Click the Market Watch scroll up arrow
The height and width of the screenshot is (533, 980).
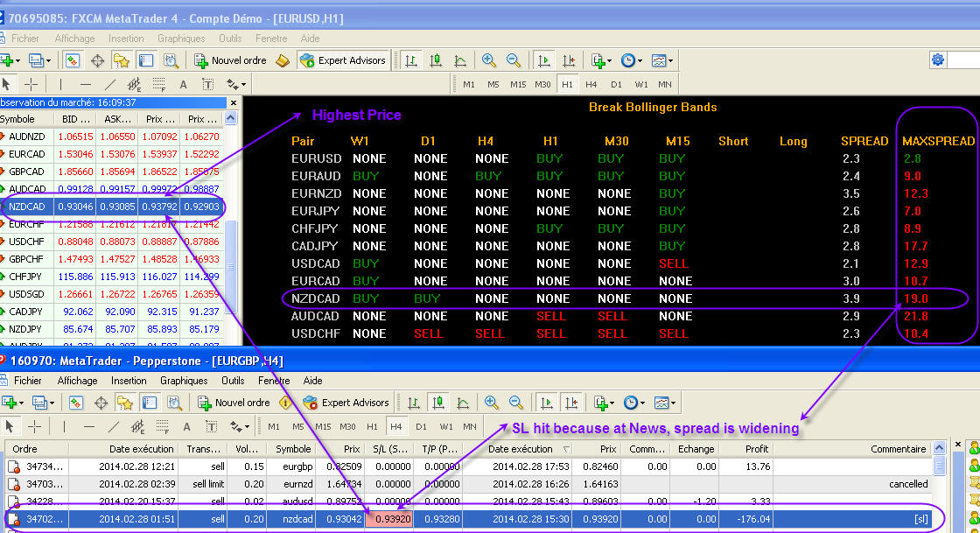(231, 118)
